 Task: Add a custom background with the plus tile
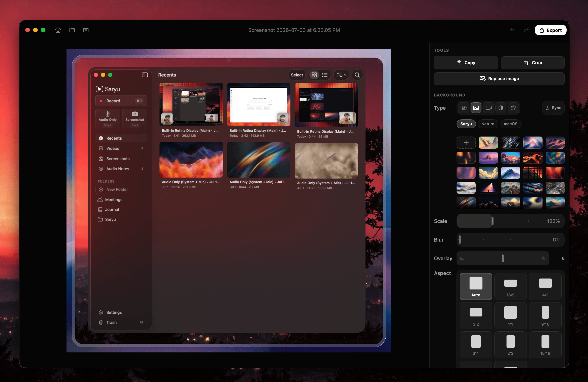[x=466, y=143]
